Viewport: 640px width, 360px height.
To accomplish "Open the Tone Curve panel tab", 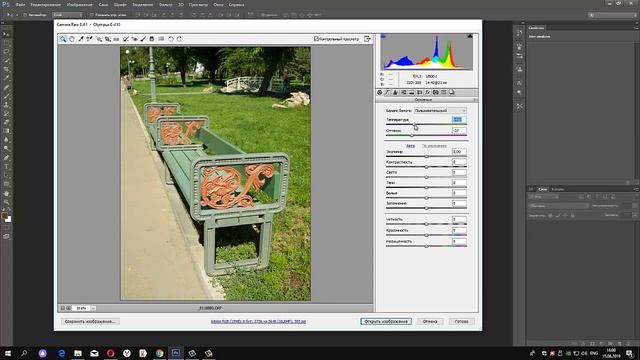I will pos(387,93).
